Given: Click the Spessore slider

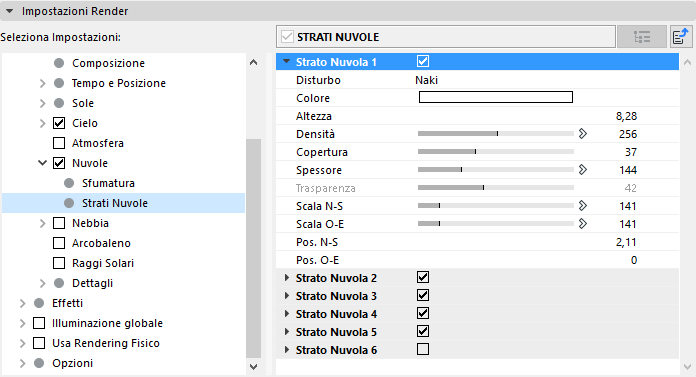Looking at the screenshot, I should coord(496,169).
